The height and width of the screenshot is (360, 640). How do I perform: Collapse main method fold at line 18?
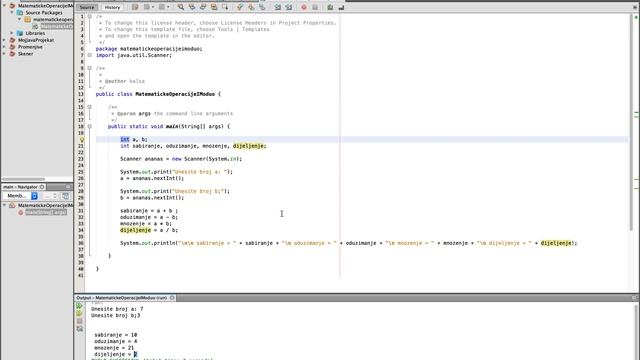[x=89, y=127]
